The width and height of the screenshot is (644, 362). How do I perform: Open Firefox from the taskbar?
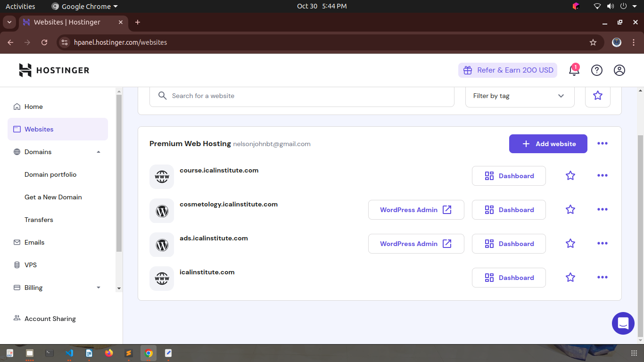[x=109, y=353]
